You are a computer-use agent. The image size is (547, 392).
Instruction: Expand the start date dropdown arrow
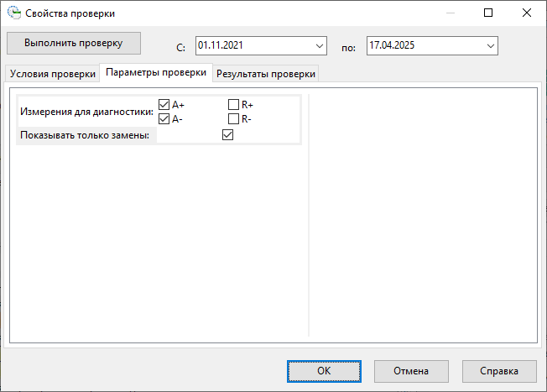coord(320,45)
